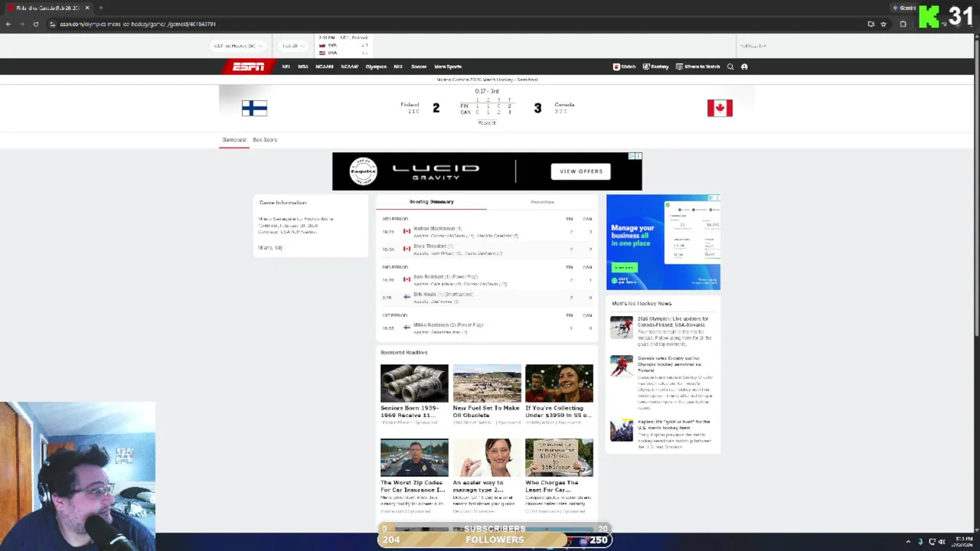Viewport: 980px width, 551px height.
Task: Open the Kaplan 'gold or bust' news headline
Action: pyautogui.click(x=674, y=425)
